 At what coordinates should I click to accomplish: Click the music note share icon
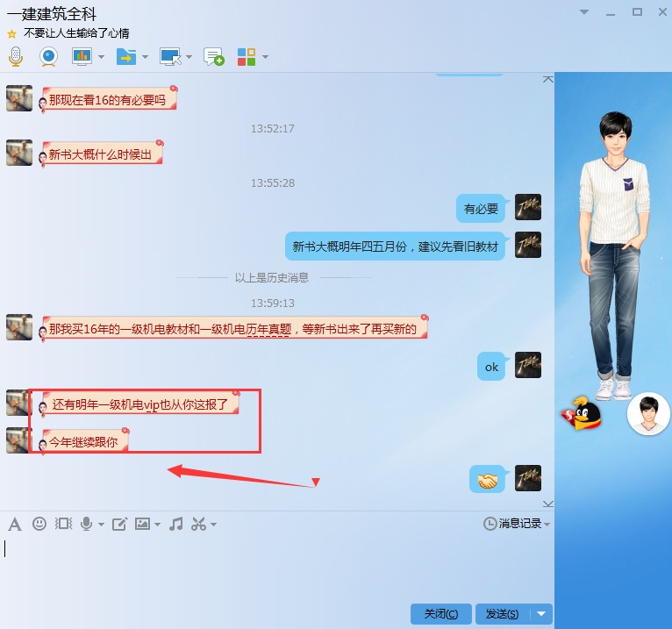[175, 524]
